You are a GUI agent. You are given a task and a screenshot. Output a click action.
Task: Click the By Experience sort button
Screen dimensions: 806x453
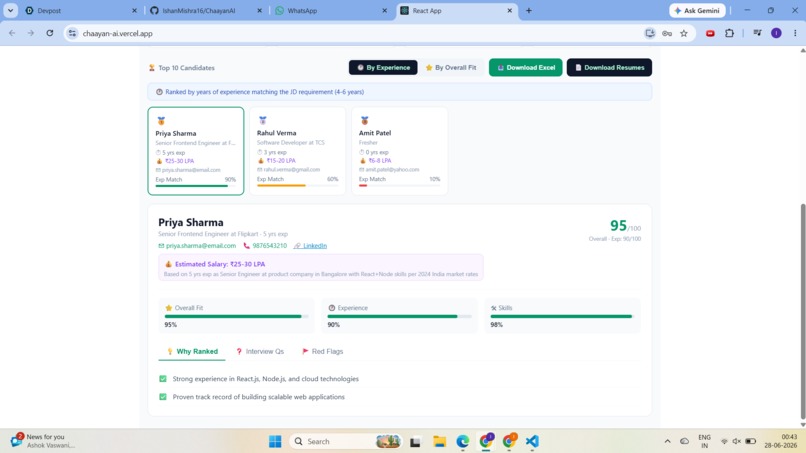(383, 67)
